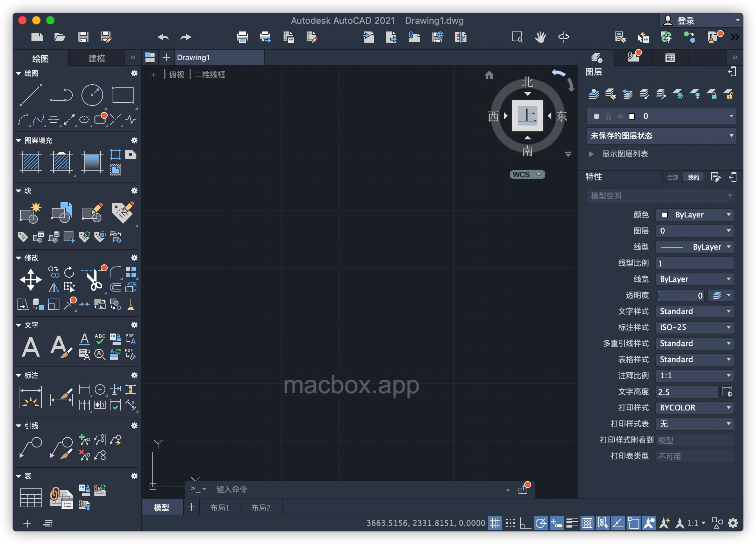
Task: Select the 模型 model space tab
Action: 162,508
